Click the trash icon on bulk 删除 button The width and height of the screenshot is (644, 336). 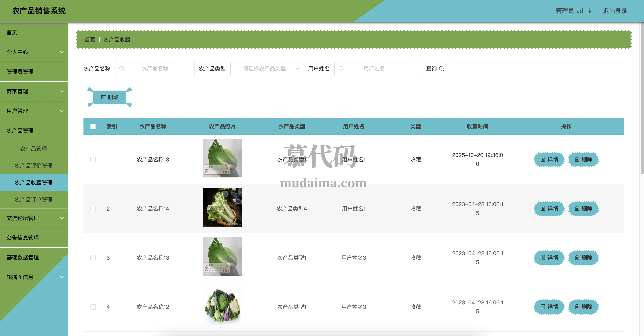click(103, 97)
